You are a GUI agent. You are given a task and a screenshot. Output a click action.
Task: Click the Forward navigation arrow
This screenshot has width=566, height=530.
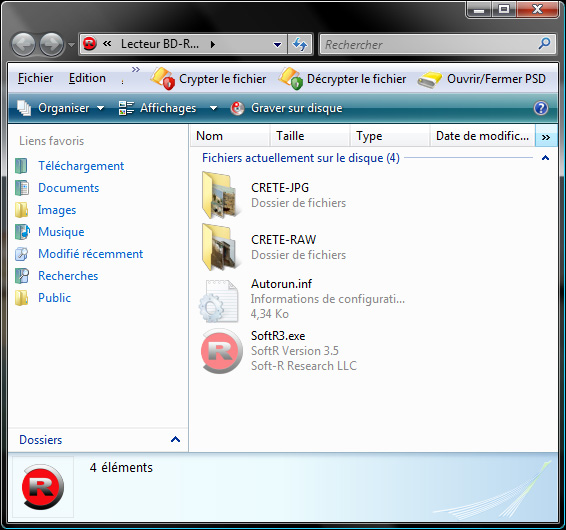click(x=51, y=44)
